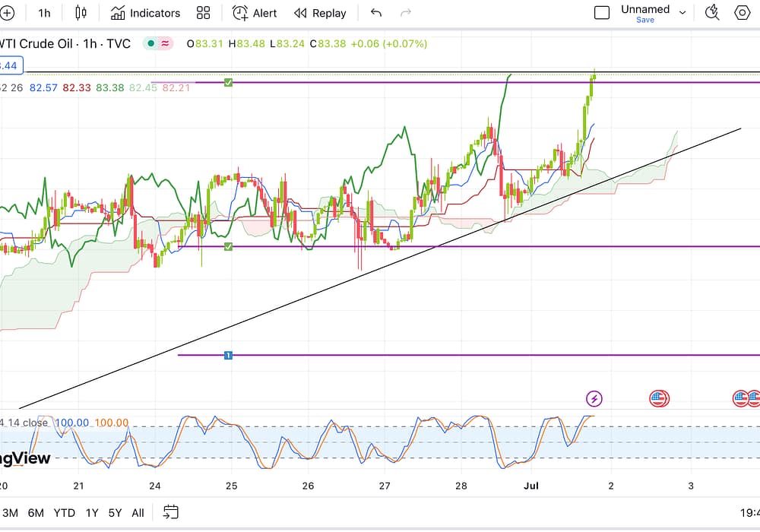The image size is (760, 532).
Task: Open indicator templates grid icon
Action: tap(203, 13)
